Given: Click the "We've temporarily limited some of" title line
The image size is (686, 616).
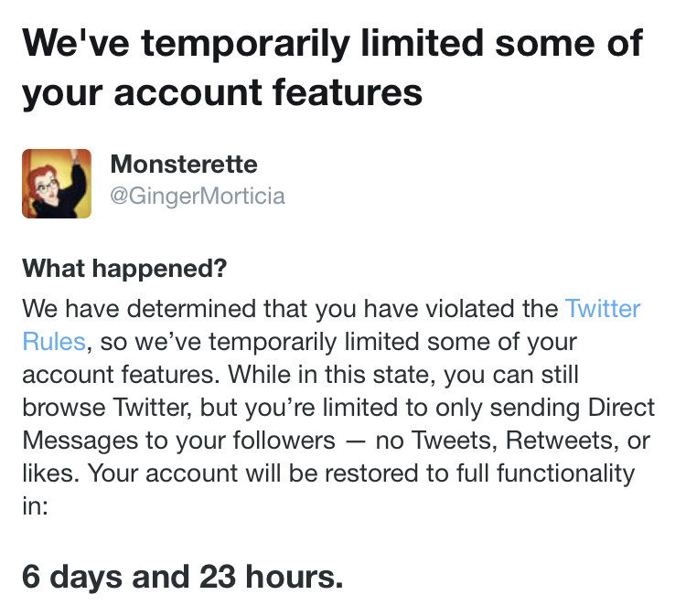Looking at the screenshot, I should click(333, 44).
